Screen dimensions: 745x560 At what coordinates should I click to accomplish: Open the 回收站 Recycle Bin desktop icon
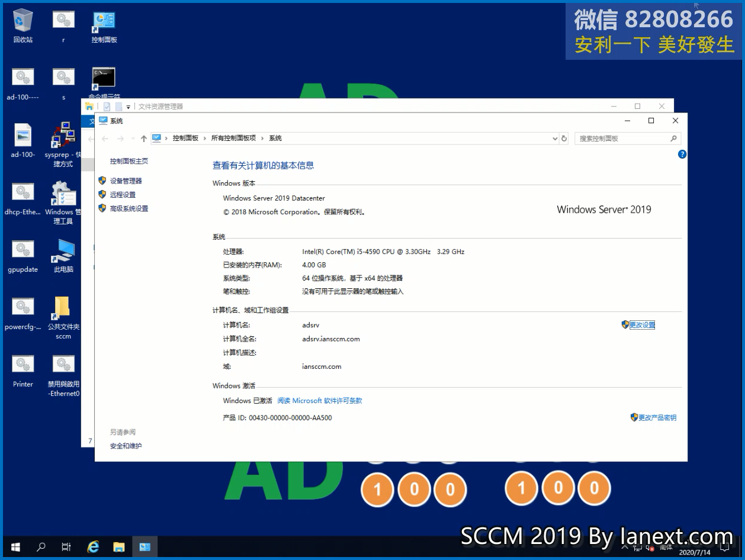(x=23, y=27)
